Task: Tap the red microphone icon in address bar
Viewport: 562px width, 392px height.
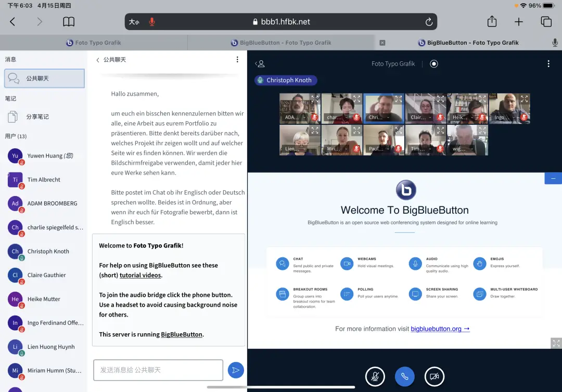Action: 152,22
